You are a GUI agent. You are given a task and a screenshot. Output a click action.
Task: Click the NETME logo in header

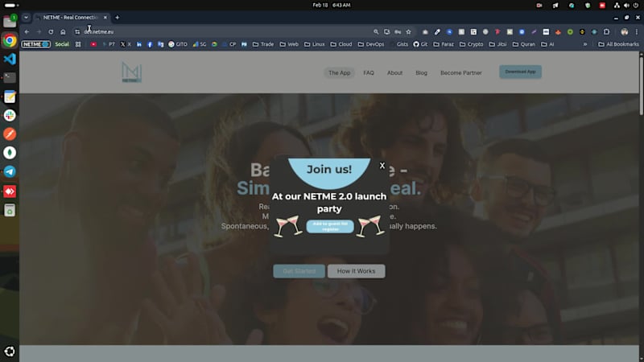(x=132, y=72)
